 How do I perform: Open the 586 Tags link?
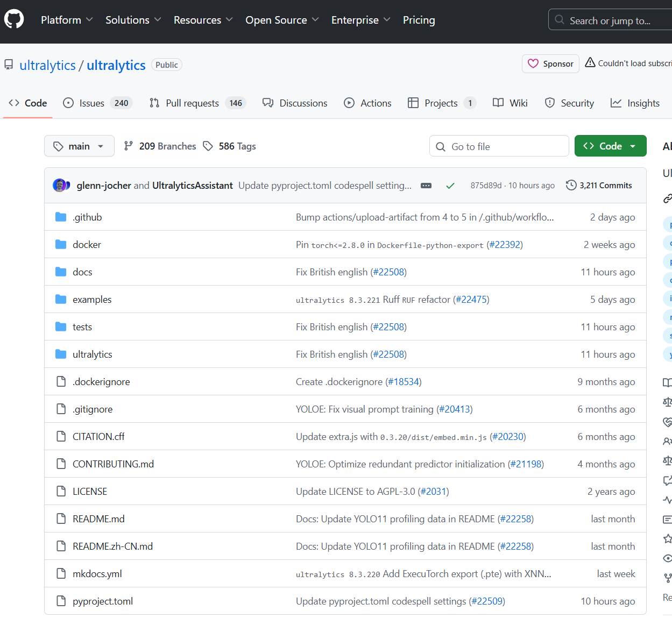coord(229,146)
